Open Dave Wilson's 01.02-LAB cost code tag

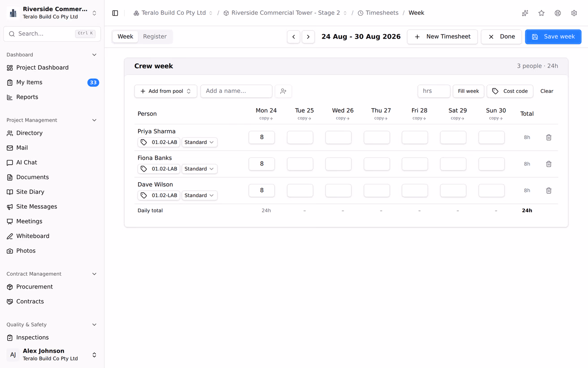coord(159,195)
